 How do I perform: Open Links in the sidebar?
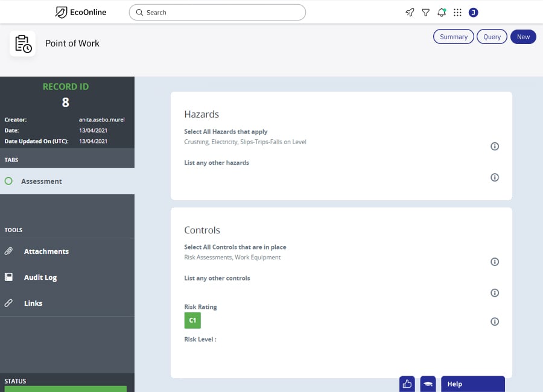pos(33,303)
